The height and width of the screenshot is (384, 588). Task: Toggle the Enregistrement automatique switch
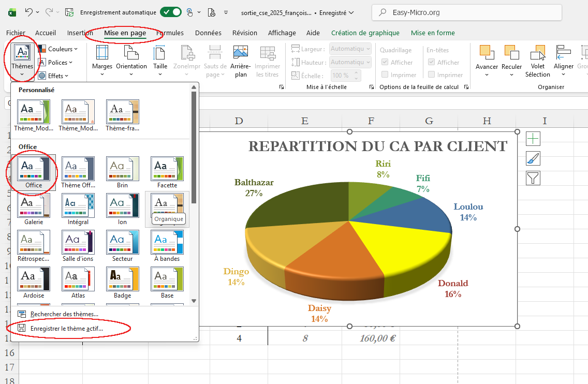(171, 12)
